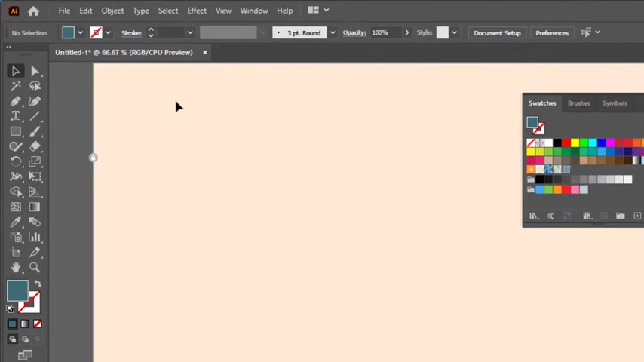644x362 pixels.
Task: Pick the Symbol Sprayer tool
Action: [16, 237]
